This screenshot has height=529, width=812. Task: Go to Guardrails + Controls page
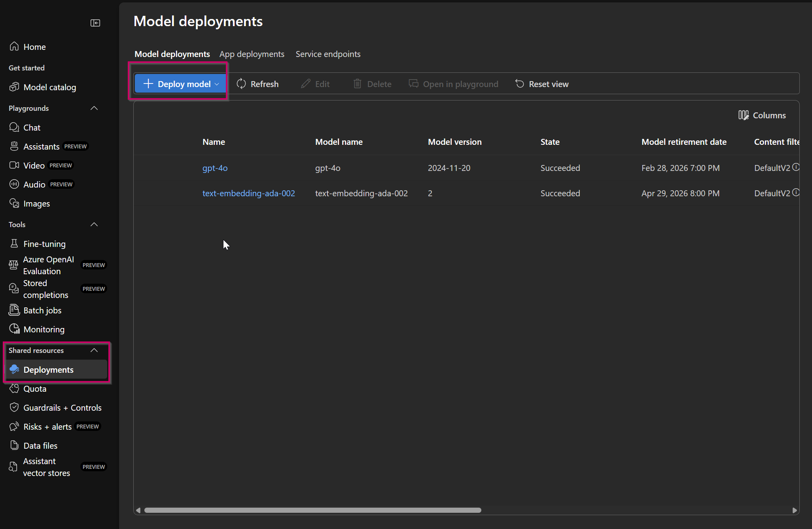(62, 408)
